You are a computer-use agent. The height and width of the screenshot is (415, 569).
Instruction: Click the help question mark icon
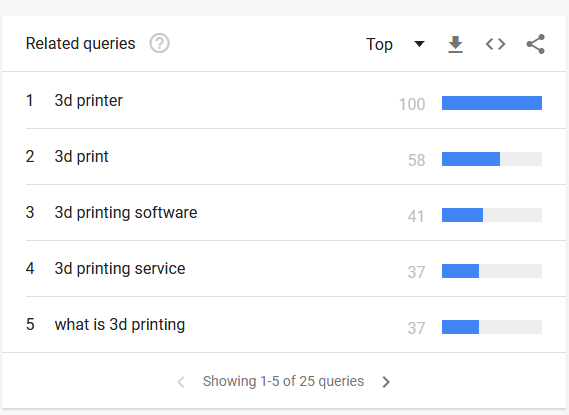click(x=159, y=44)
